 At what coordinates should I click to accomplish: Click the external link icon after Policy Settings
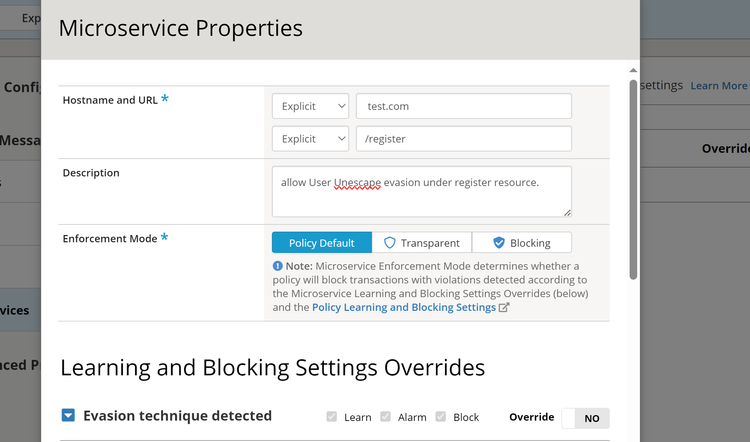[504, 308]
